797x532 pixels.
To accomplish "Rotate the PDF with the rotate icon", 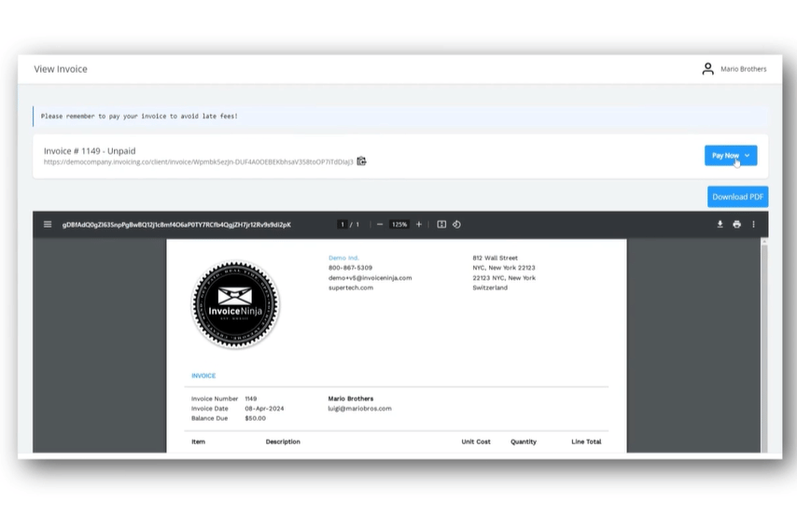I will coord(456,224).
